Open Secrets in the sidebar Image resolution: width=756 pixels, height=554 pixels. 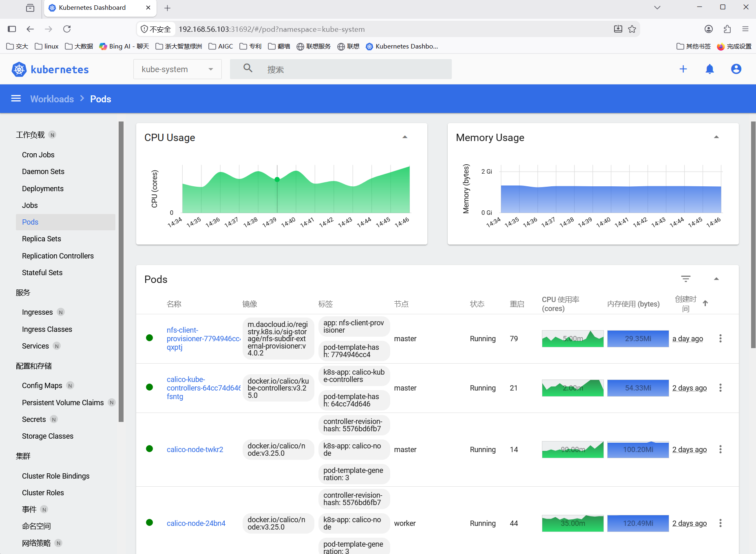point(34,419)
